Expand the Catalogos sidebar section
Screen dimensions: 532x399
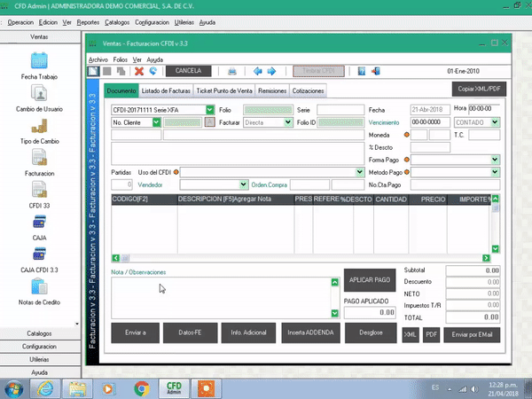pyautogui.click(x=39, y=333)
